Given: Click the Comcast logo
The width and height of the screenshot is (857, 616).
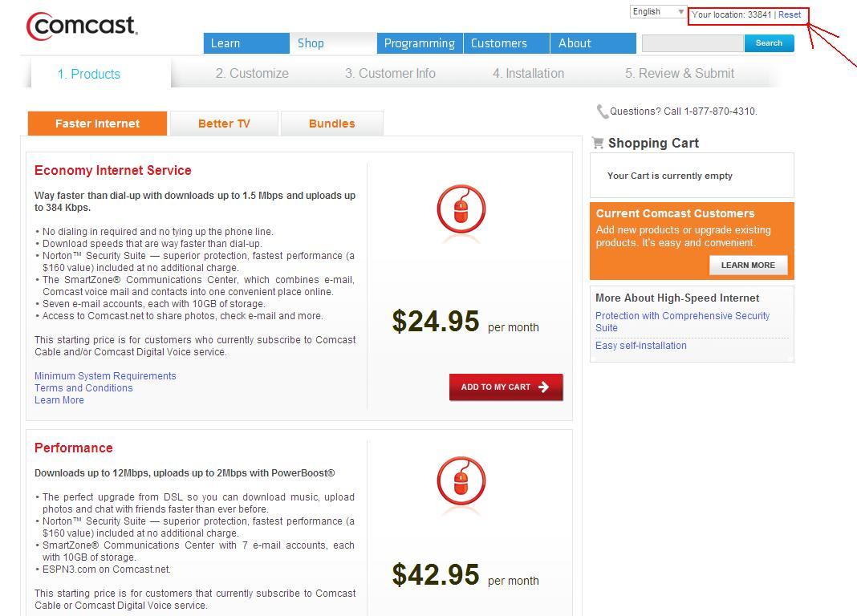Looking at the screenshot, I should pyautogui.click(x=82, y=26).
